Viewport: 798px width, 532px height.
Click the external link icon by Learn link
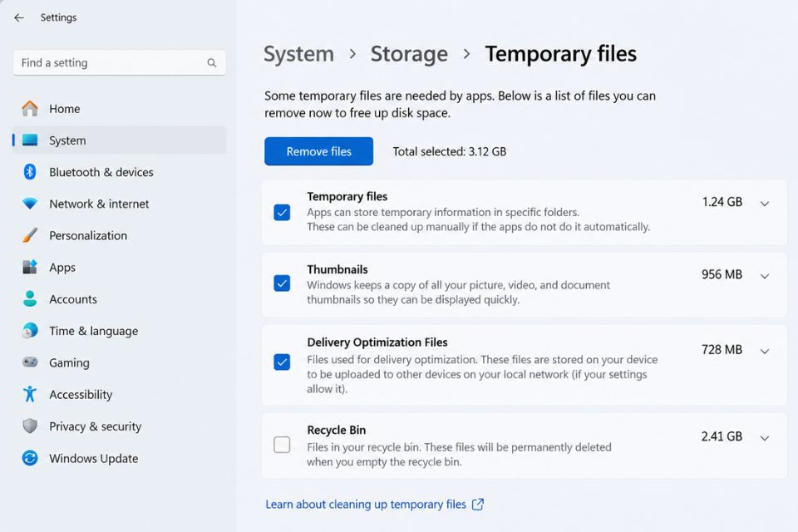[478, 504]
